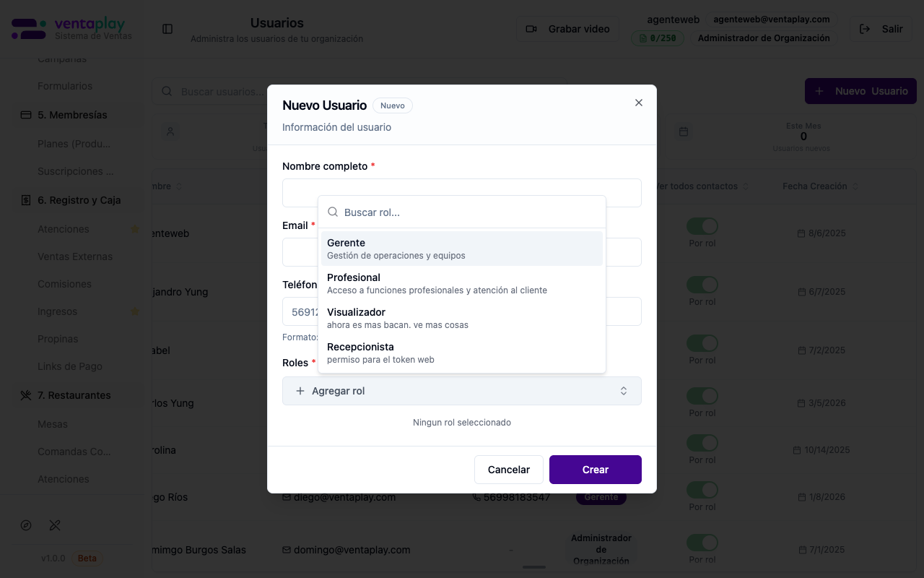Click the calendar icon on Este Mes card
This screenshot has width=924, height=578.
pos(683,131)
